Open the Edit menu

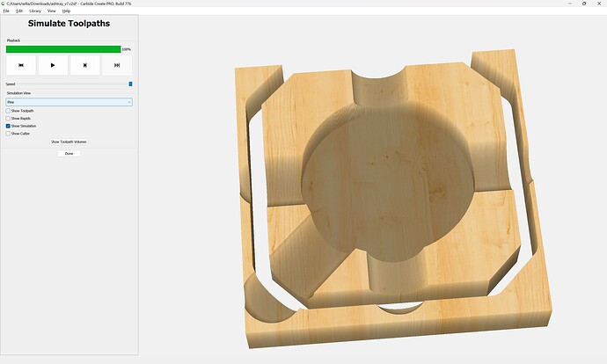[x=19, y=11]
